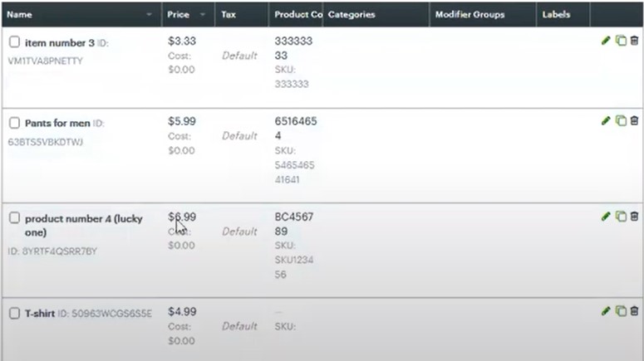Edit item number 3 with pencil icon

[606, 41]
